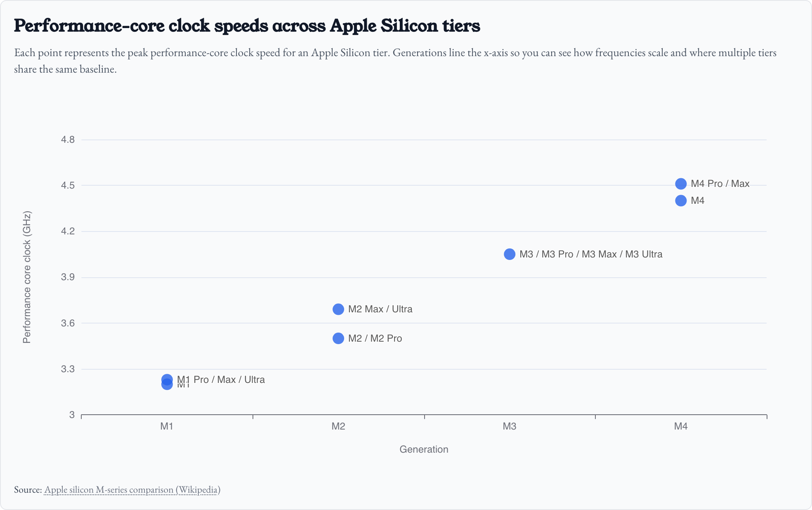
Task: Click the M3 tick label on x-axis
Action: click(510, 426)
